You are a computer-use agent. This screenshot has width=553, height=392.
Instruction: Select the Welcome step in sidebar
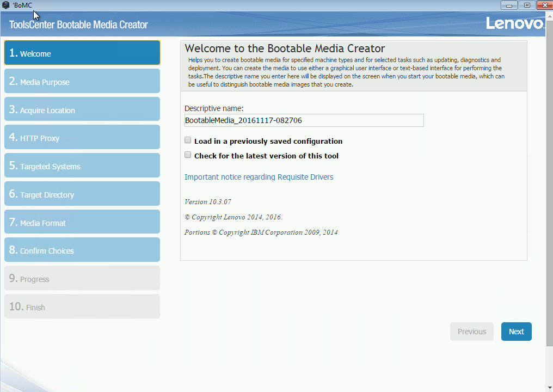click(x=82, y=53)
